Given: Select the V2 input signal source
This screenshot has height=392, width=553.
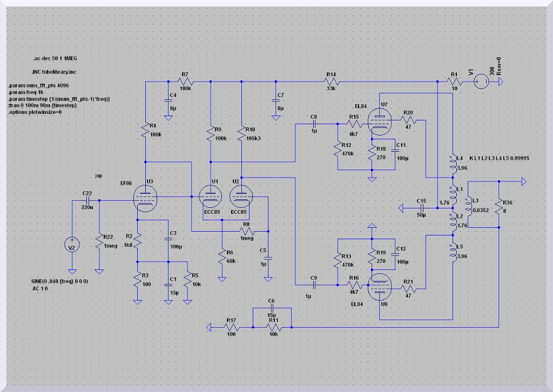Looking at the screenshot, I should (71, 246).
